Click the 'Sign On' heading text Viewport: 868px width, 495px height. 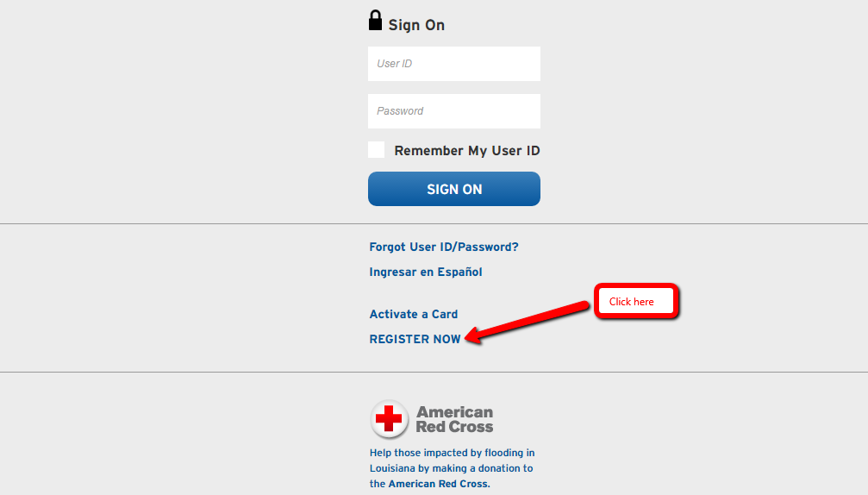point(416,25)
